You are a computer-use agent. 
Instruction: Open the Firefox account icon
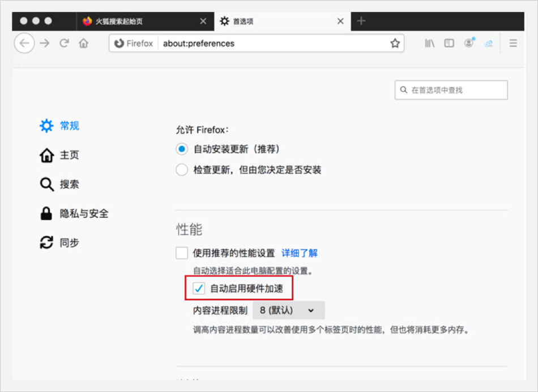(x=469, y=43)
